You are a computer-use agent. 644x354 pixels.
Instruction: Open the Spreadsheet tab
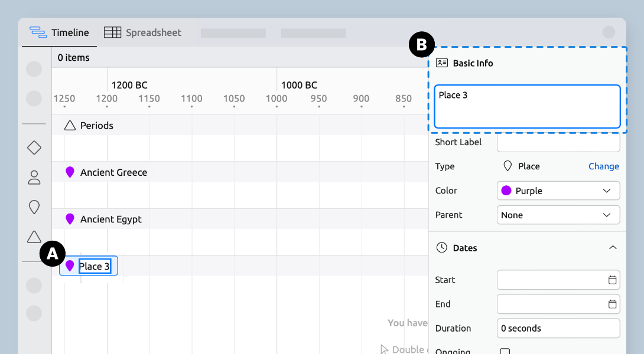[142, 32]
